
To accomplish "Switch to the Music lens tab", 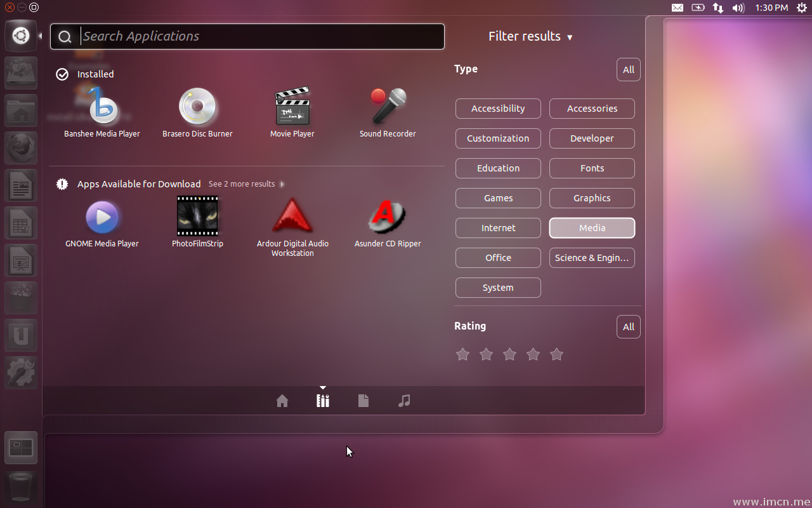I will [404, 401].
